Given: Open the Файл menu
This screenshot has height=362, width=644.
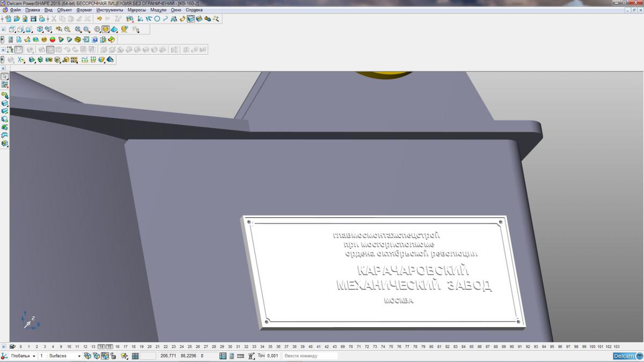Looking at the screenshot, I should tap(16, 10).
